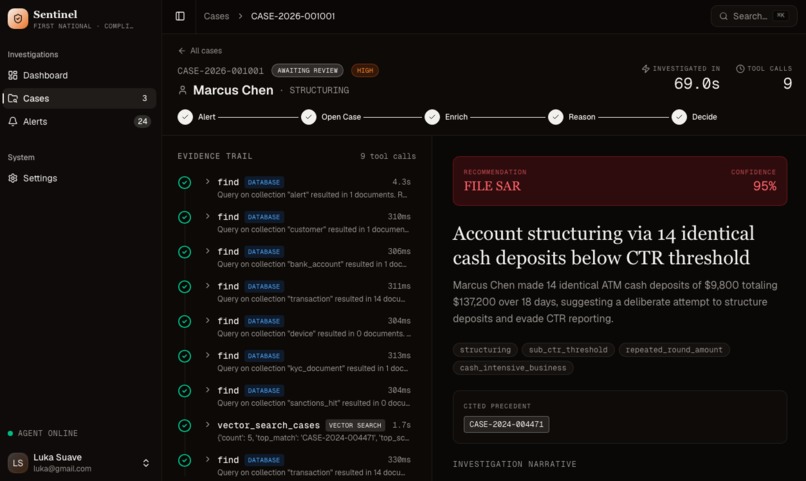Click the 69.0s investigation time
806x481 pixels.
(697, 83)
